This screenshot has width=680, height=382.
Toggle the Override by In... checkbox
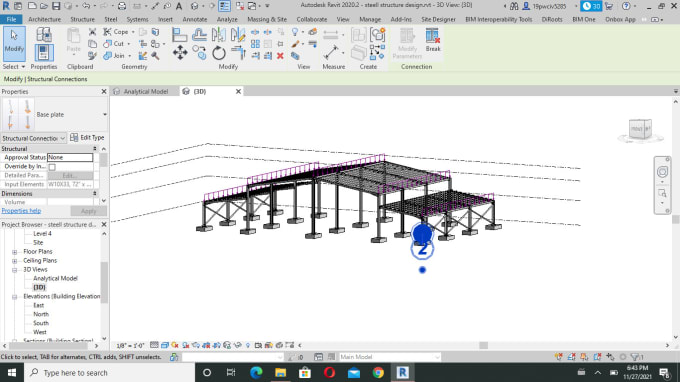click(x=52, y=167)
